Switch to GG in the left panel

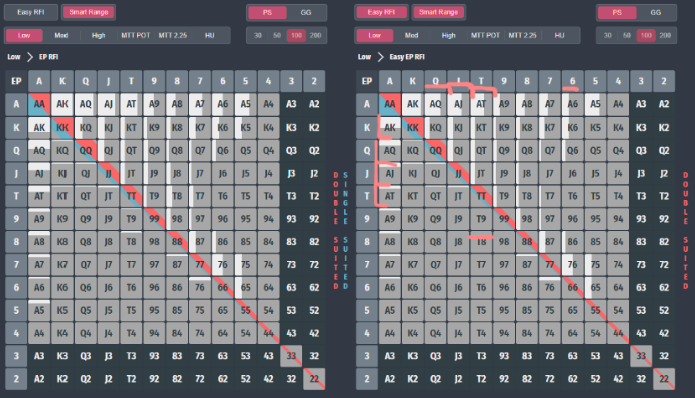click(x=306, y=12)
